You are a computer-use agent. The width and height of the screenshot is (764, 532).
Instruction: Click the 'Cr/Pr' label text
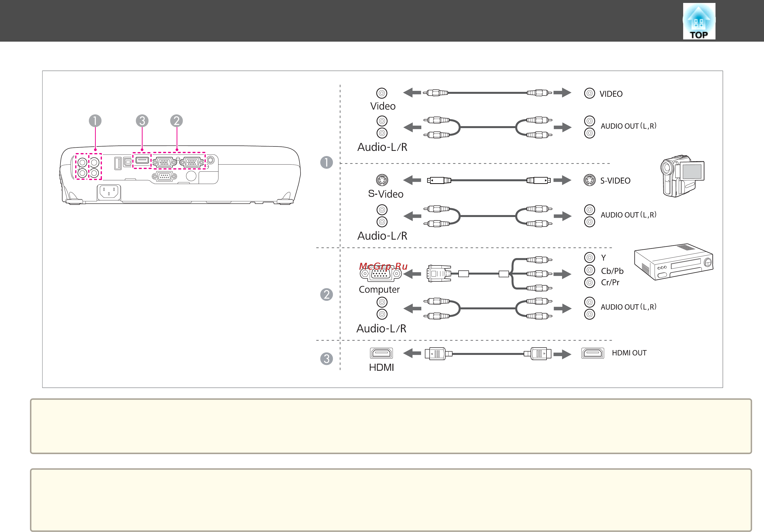(x=610, y=282)
